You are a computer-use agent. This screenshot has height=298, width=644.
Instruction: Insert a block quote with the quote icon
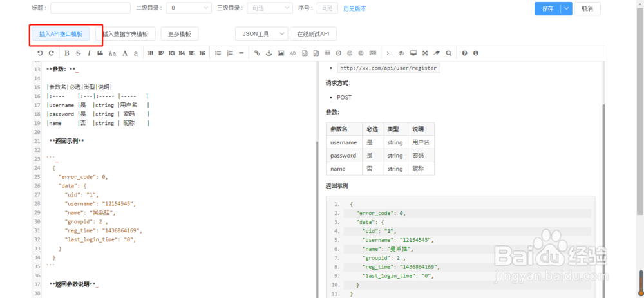100,53
